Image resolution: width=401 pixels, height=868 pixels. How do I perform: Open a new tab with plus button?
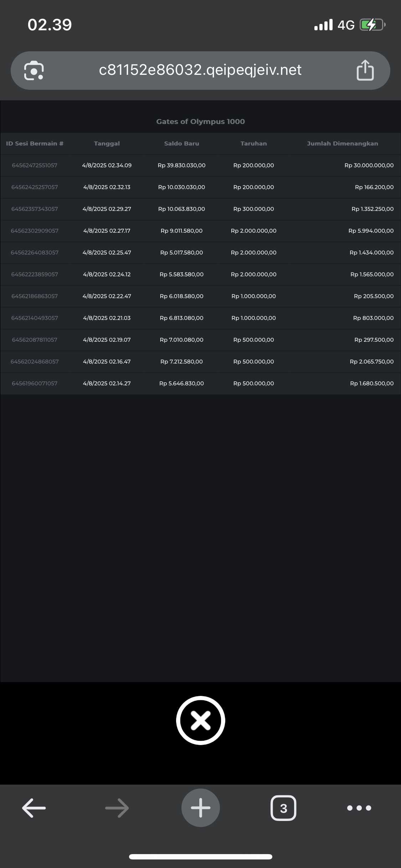pyautogui.click(x=201, y=807)
